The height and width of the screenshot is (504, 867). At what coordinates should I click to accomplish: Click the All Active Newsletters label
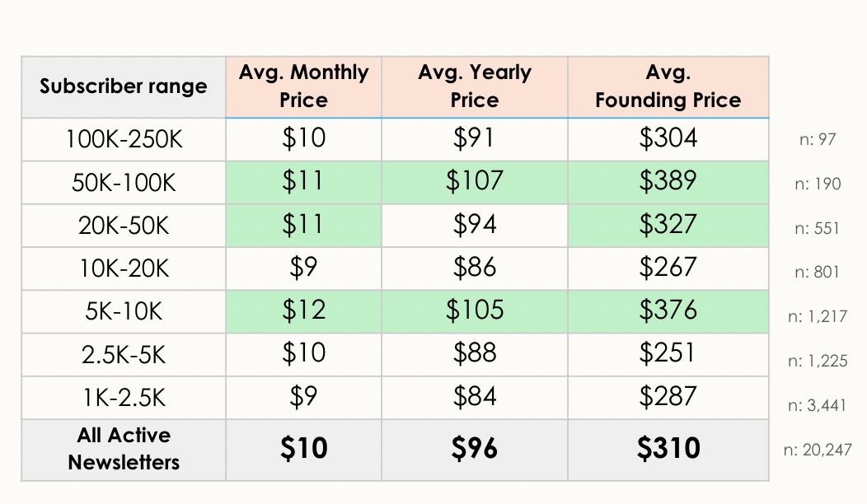(124, 449)
